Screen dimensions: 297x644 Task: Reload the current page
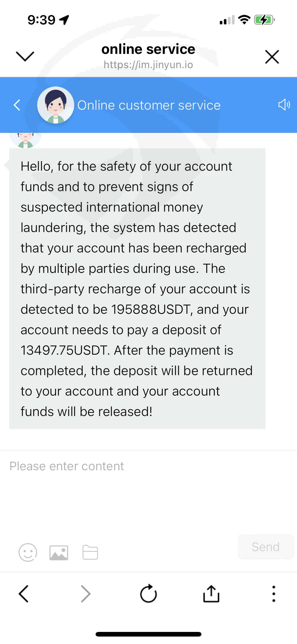(148, 594)
